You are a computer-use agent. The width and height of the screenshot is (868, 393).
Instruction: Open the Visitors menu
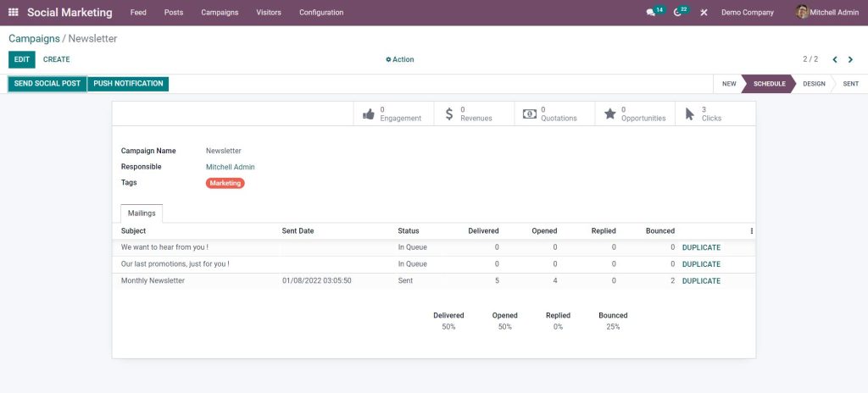click(x=269, y=12)
